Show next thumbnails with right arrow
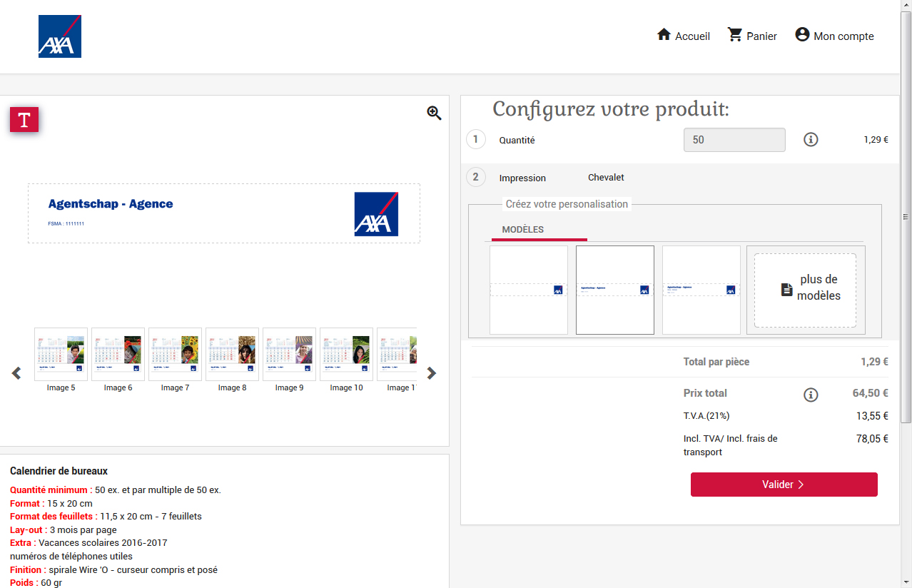 431,372
